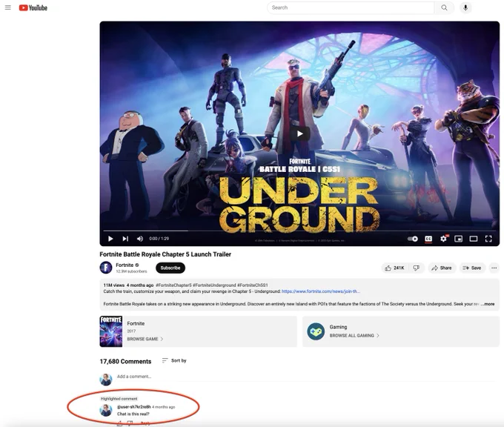Image resolution: width=504 pixels, height=427 pixels.
Task: Click your avatar beside Add a comment
Action: (106, 380)
